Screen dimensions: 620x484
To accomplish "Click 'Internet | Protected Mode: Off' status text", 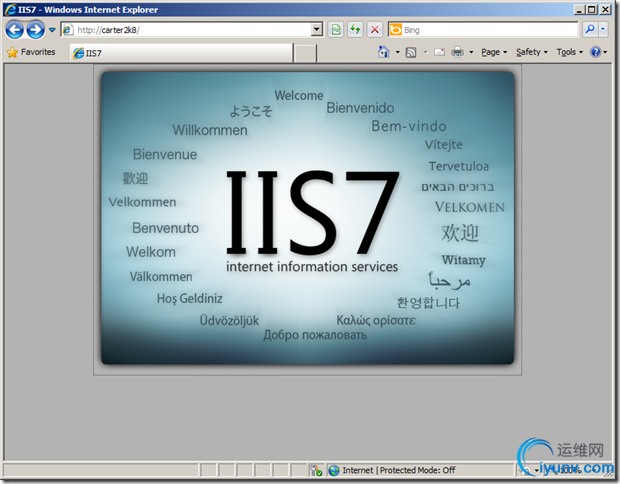I will coord(399,470).
